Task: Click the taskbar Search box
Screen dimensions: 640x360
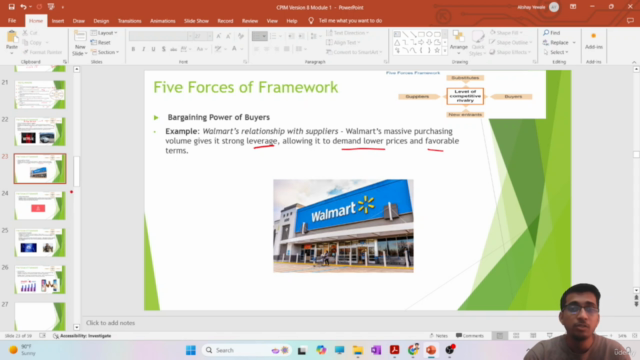Action: pyautogui.click(x=247, y=350)
